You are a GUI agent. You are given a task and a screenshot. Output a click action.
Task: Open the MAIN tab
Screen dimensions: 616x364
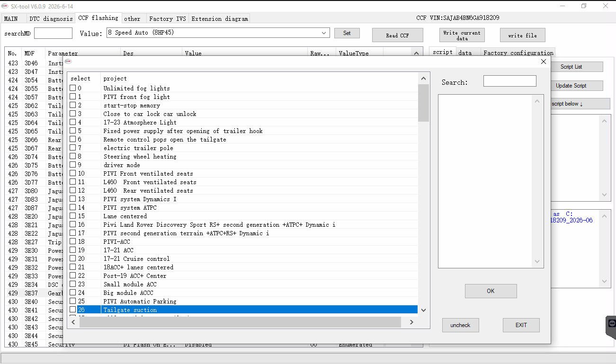pyautogui.click(x=10, y=18)
